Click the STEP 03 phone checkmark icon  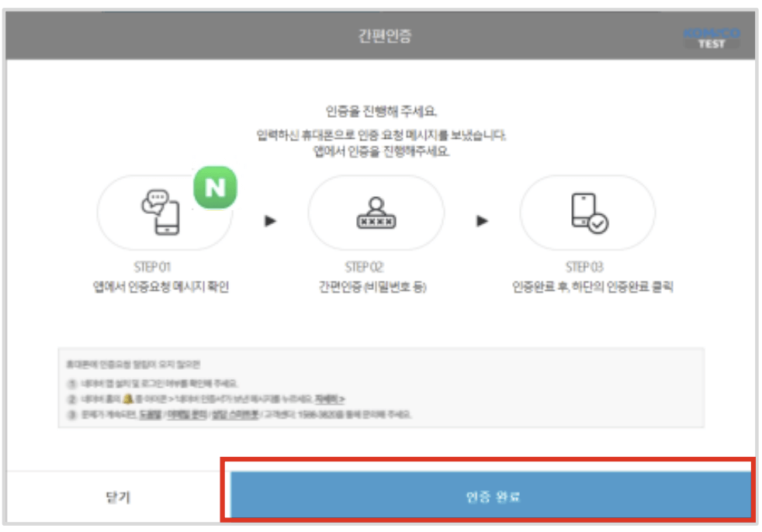point(588,213)
